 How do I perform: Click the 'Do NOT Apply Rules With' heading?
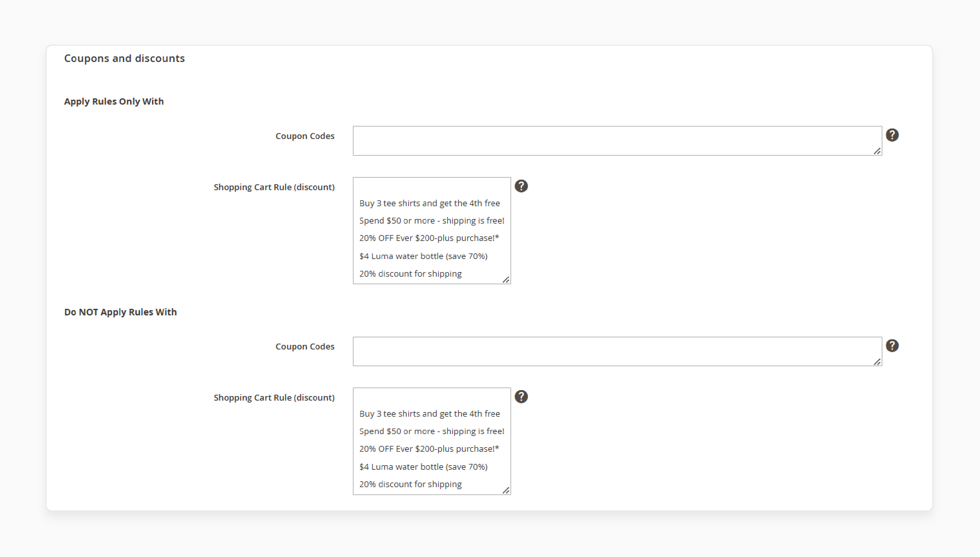[x=120, y=312]
